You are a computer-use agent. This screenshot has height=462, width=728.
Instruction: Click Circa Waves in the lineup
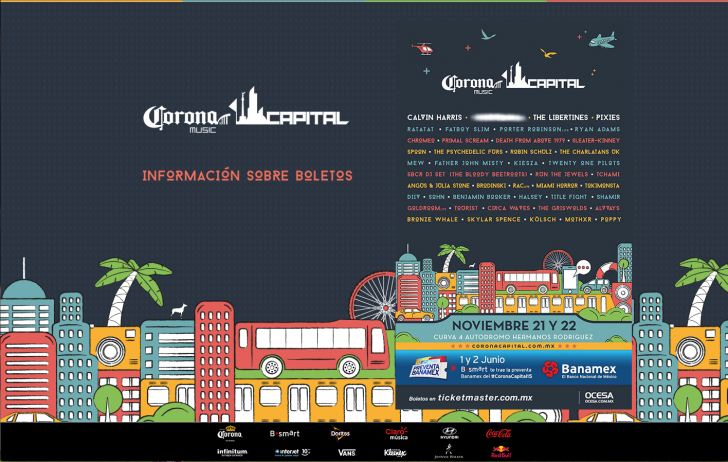pyautogui.click(x=508, y=208)
